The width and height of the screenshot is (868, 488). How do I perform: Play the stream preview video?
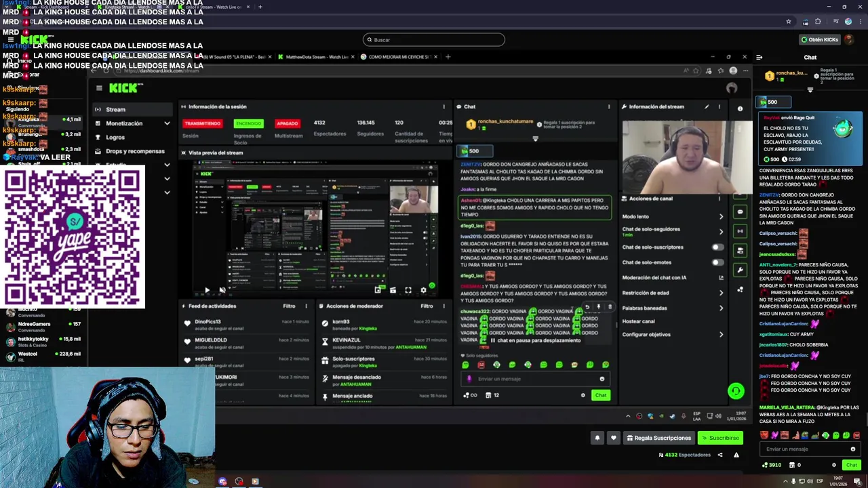tap(207, 290)
